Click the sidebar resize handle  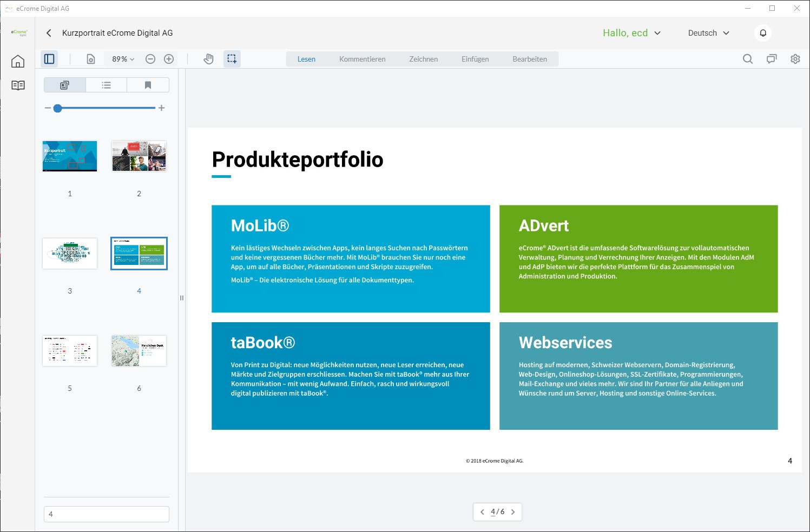[182, 298]
